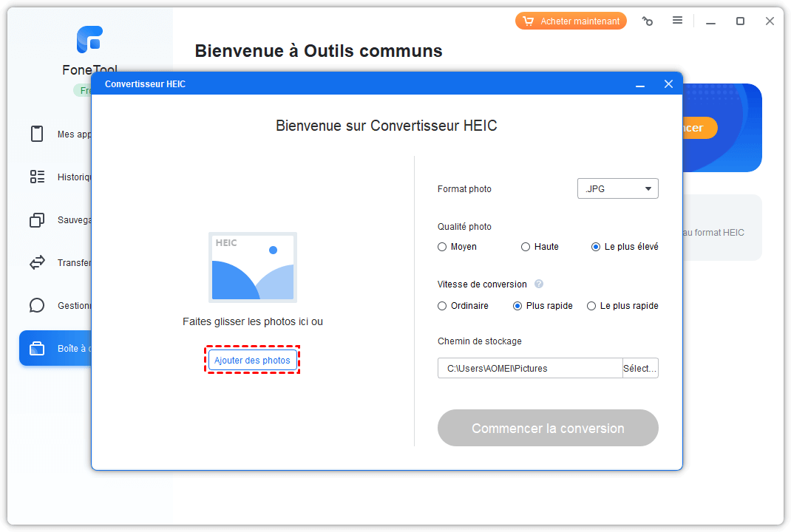Viewport: 791px width, 532px height.
Task: Click the help icon beside Vitesse de conversion
Action: pos(539,284)
